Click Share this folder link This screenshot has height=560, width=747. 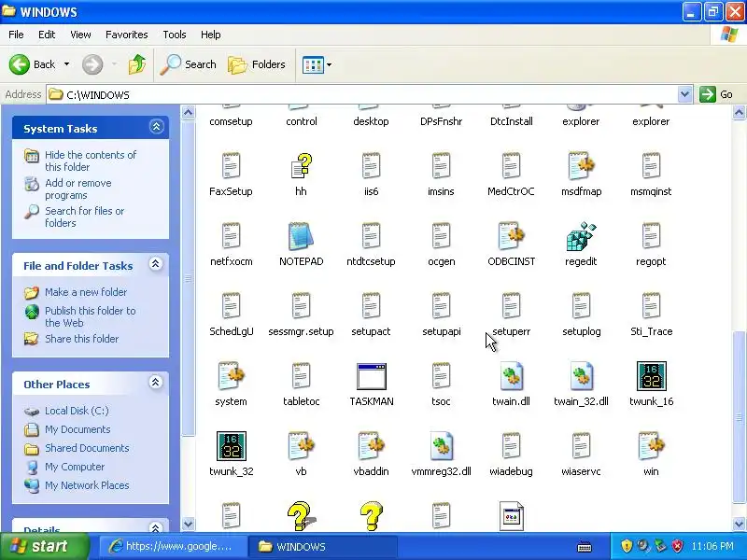81,339
